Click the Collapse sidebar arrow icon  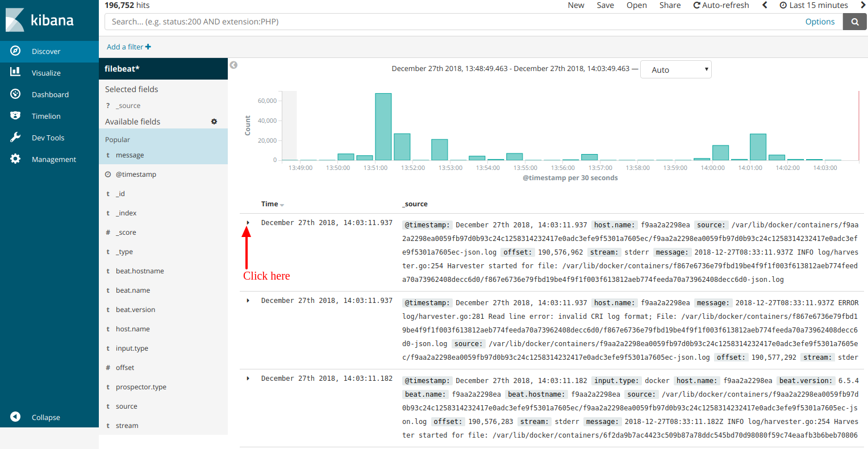pos(15,417)
